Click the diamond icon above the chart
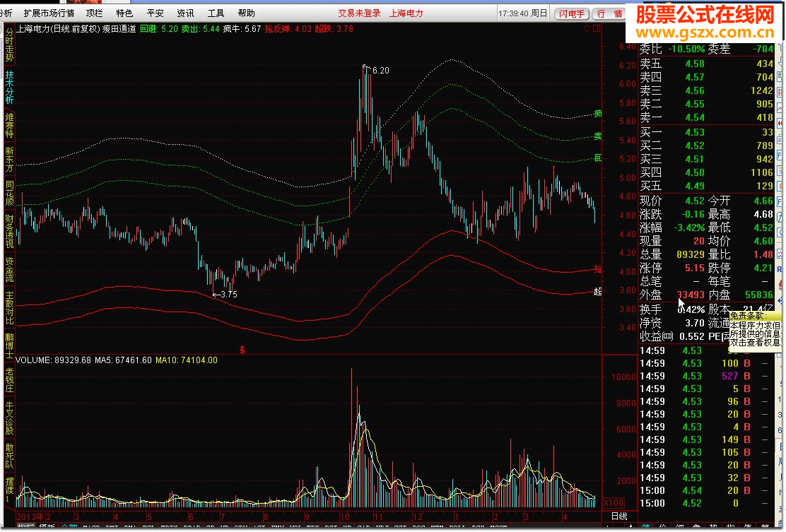 click(x=587, y=29)
